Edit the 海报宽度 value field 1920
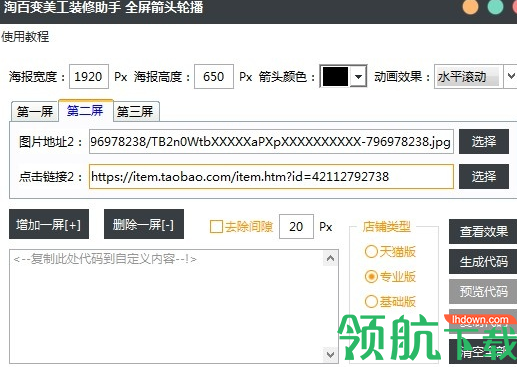Image resolution: width=517 pixels, height=367 pixels. click(x=89, y=77)
